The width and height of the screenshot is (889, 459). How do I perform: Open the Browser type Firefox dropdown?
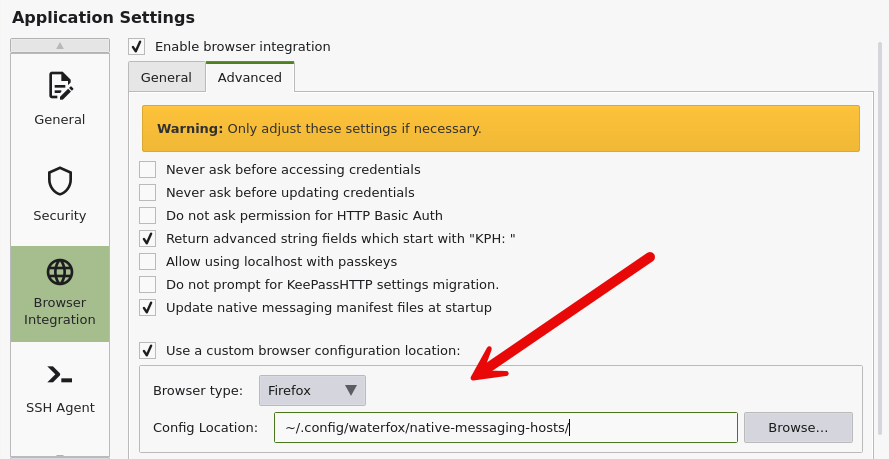click(312, 390)
